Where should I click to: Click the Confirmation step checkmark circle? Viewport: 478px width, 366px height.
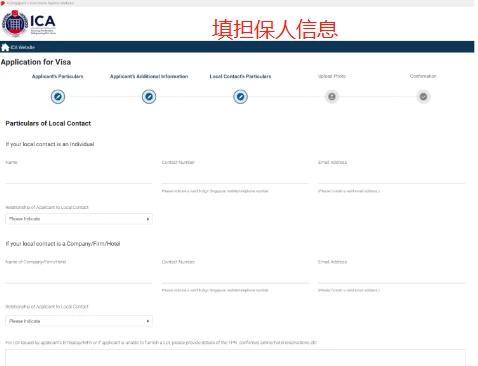point(423,97)
